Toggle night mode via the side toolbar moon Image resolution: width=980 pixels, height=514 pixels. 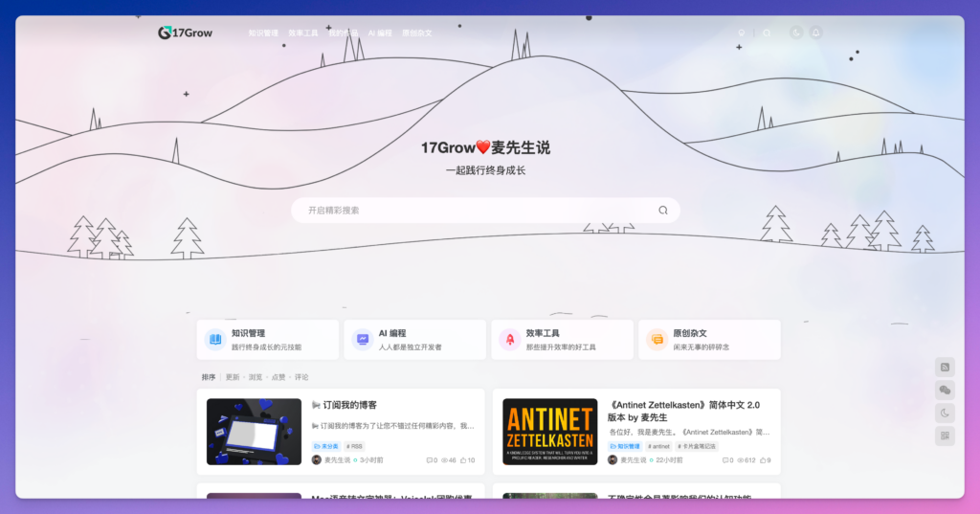(945, 413)
